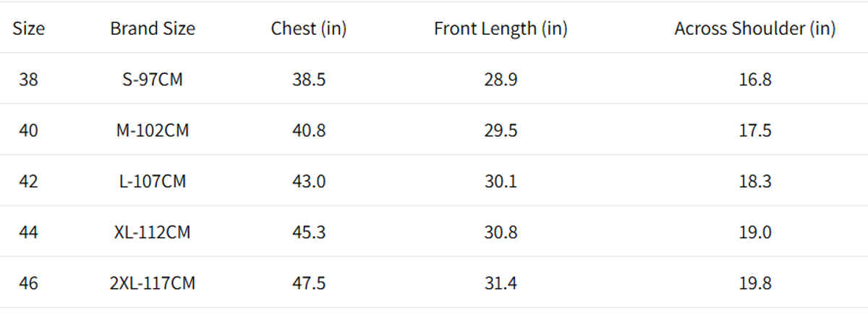The height and width of the screenshot is (325, 868).
Task: Click the Size column header
Action: [29, 29]
